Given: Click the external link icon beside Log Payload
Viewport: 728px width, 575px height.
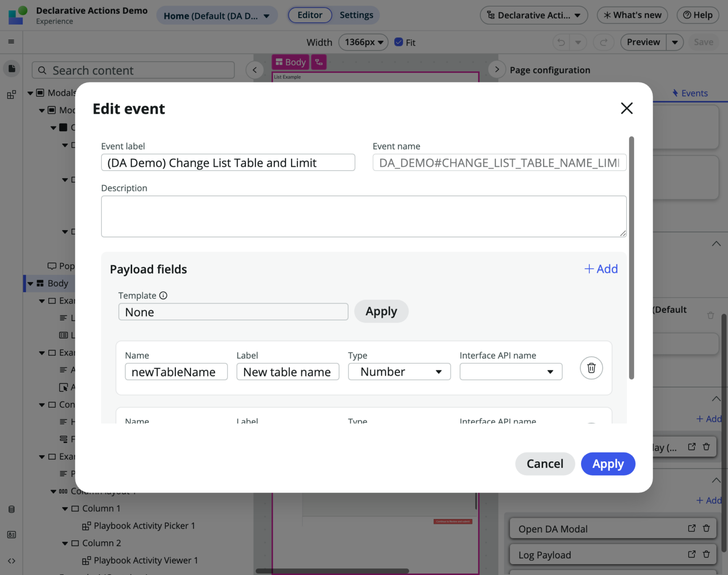Looking at the screenshot, I should 692,554.
